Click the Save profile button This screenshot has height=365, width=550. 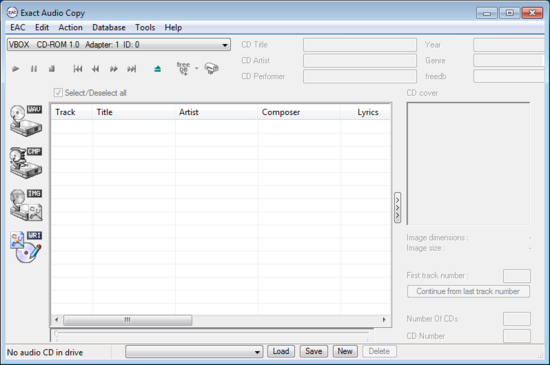coord(314,351)
